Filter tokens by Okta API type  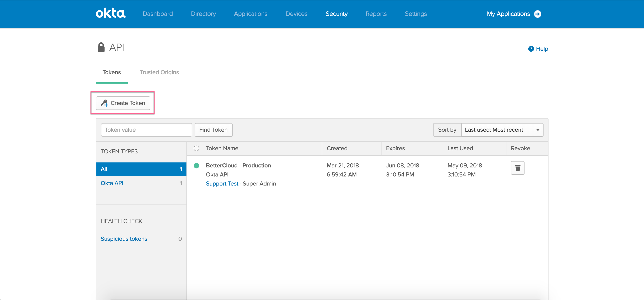(112, 183)
